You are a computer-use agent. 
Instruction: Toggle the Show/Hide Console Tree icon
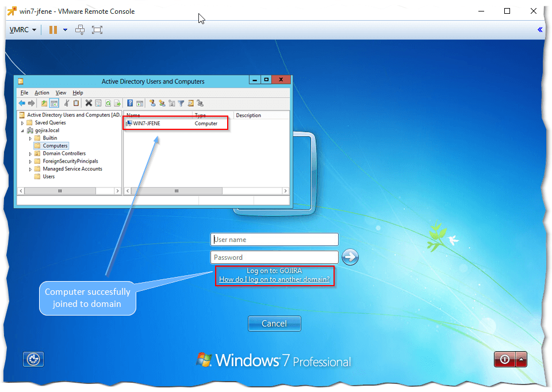tap(54, 103)
